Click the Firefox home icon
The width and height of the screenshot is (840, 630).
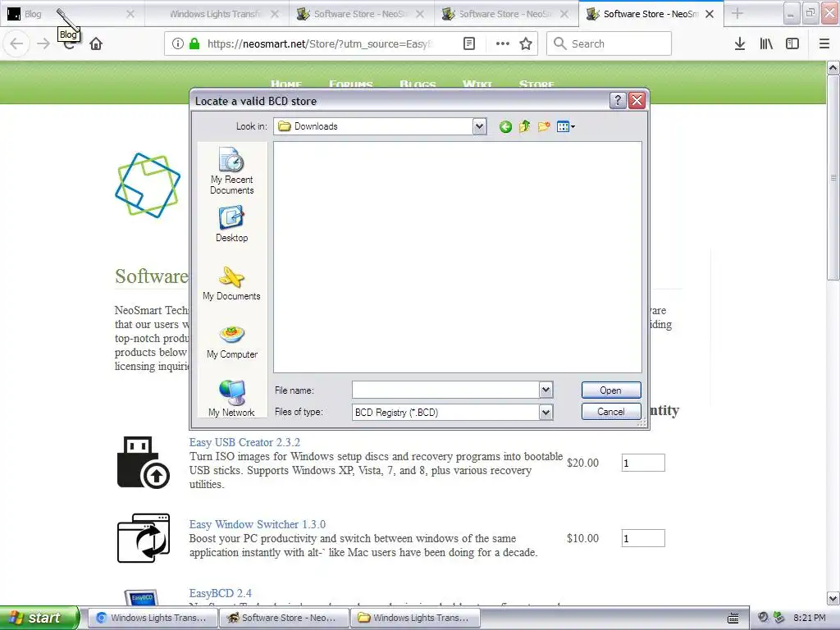click(x=96, y=43)
